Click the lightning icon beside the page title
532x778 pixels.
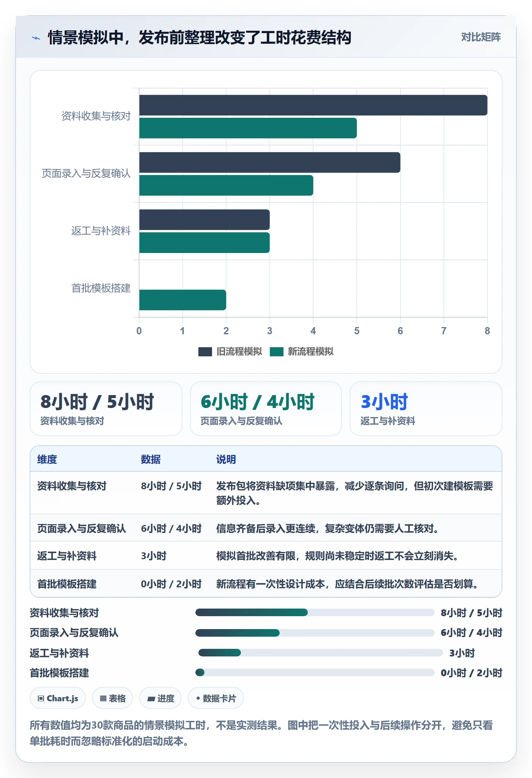coord(36,38)
